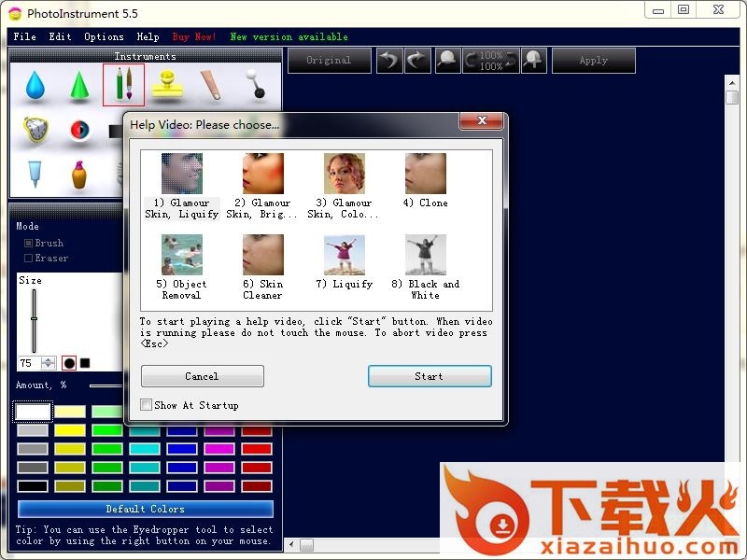Select the pencil and brush tool

point(123,85)
